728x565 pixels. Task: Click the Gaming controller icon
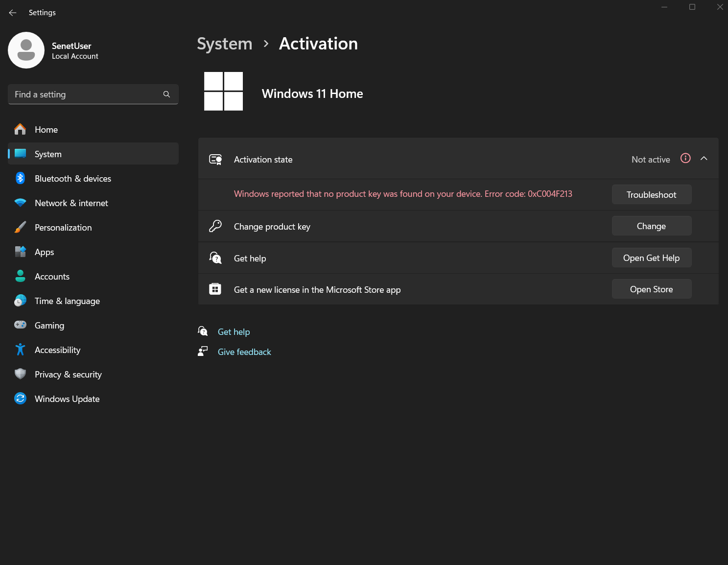(20, 325)
